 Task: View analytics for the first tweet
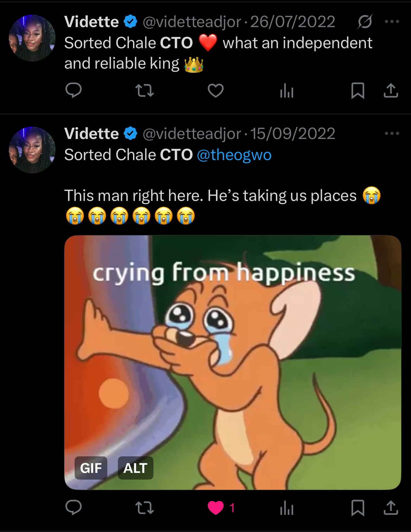point(286,91)
